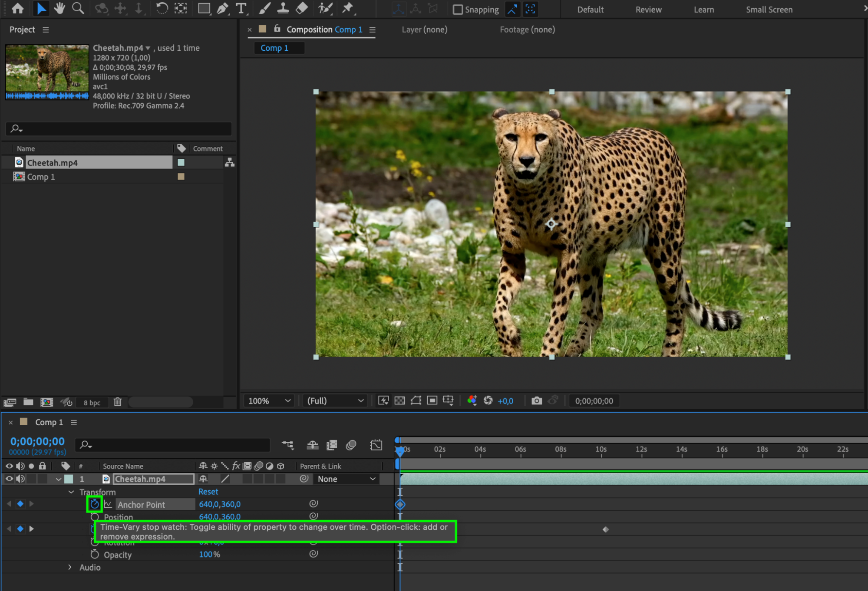Select the Type tool
Image resolution: width=868 pixels, height=591 pixels.
[241, 8]
